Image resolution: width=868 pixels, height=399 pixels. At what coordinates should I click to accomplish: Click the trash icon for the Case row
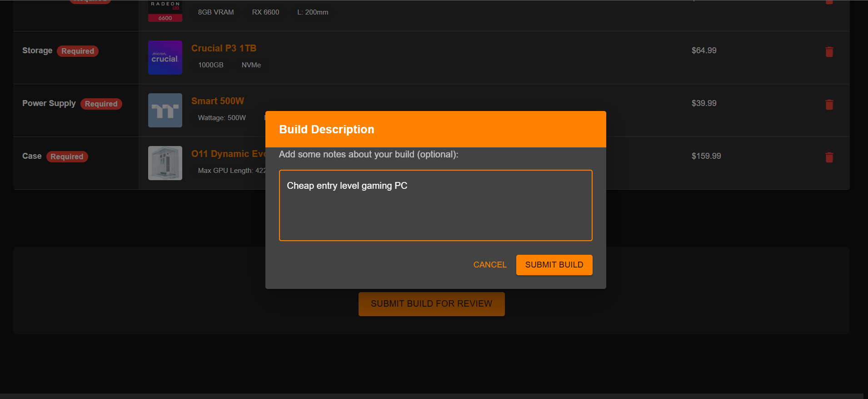(829, 157)
